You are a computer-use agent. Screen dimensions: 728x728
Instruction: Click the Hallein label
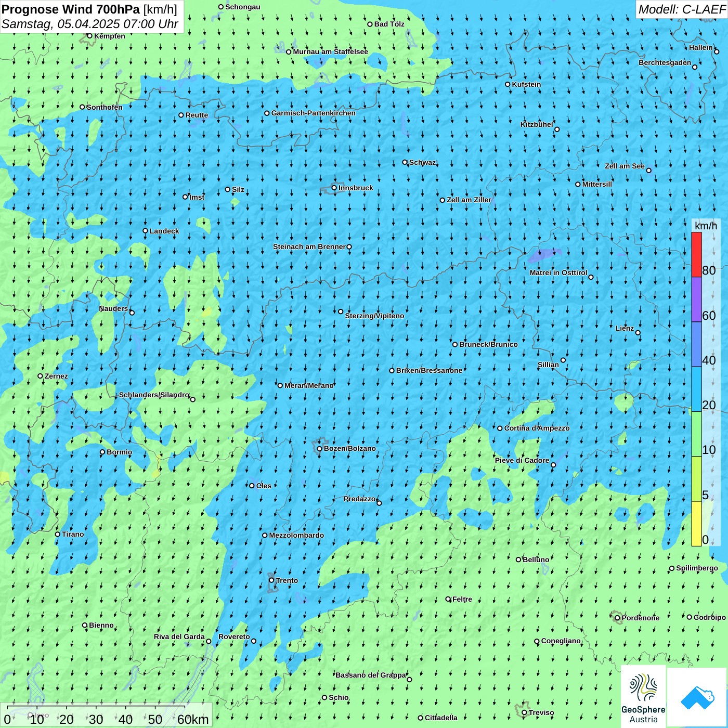click(x=701, y=47)
